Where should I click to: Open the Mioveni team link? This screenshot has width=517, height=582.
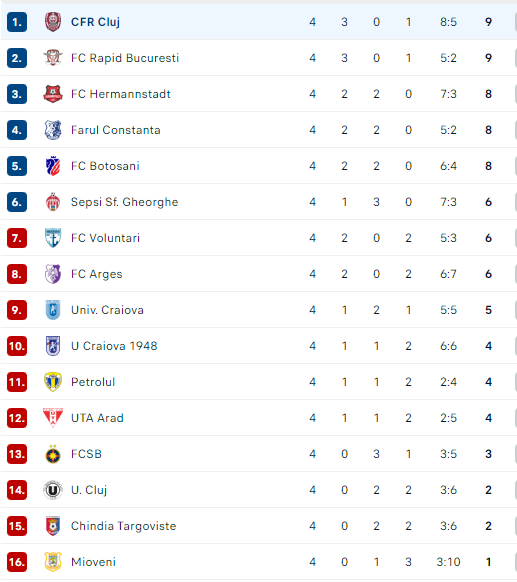pyautogui.click(x=93, y=562)
